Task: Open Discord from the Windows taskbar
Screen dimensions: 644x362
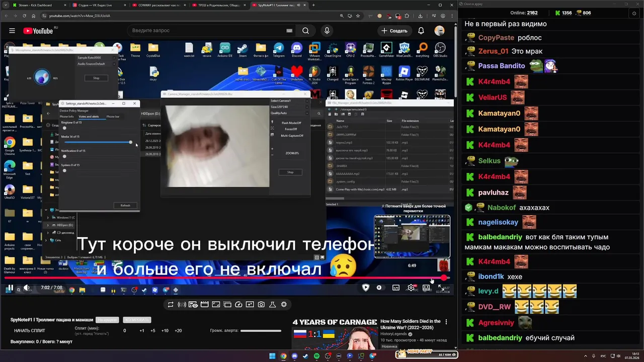Action: click(x=294, y=356)
